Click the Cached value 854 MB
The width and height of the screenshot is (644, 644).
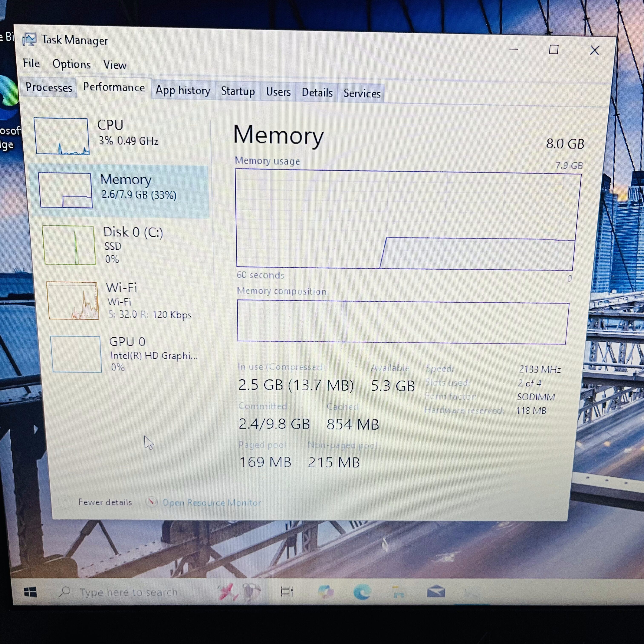353,425
